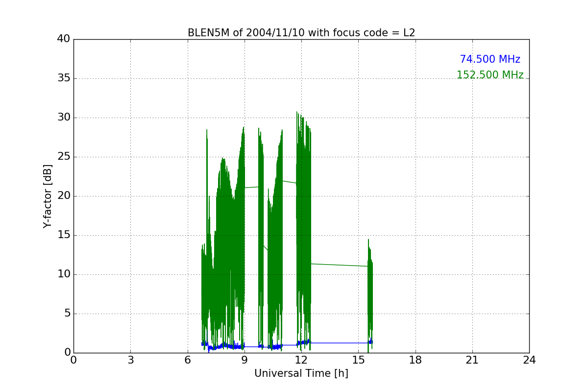588x392 pixels.
Task: Click the y-axis tick label '40'
Action: tap(64, 39)
